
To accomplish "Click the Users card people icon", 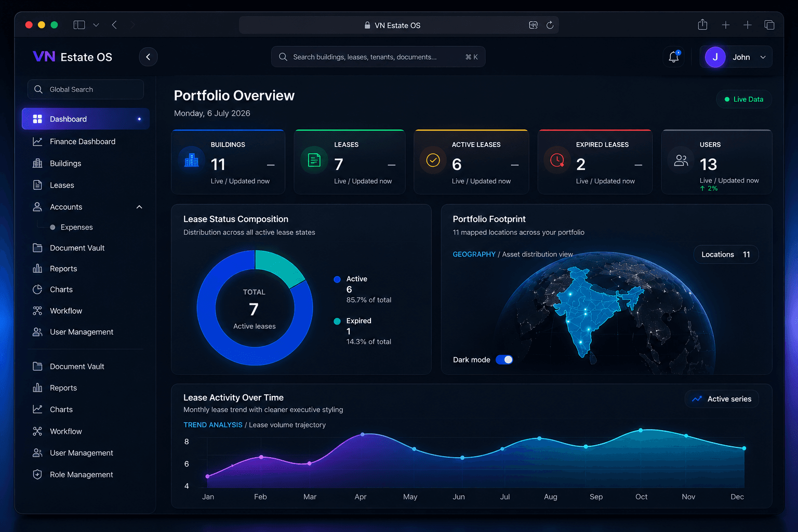I will 681,160.
